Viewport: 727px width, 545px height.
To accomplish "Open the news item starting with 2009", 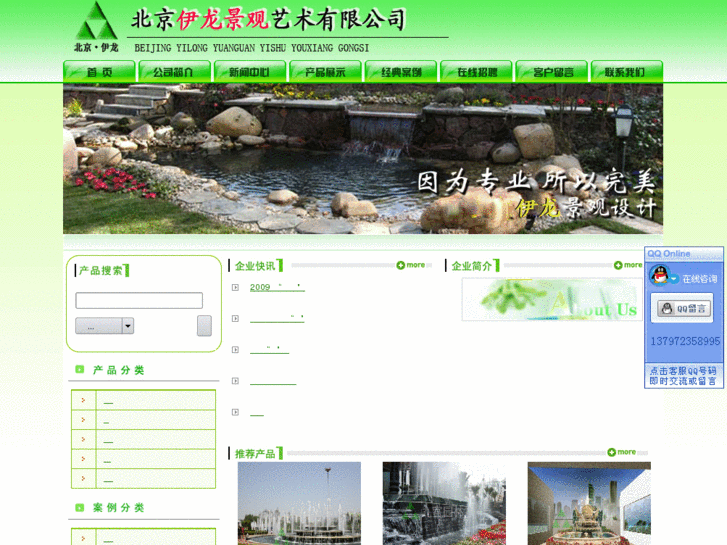I will click(277, 287).
